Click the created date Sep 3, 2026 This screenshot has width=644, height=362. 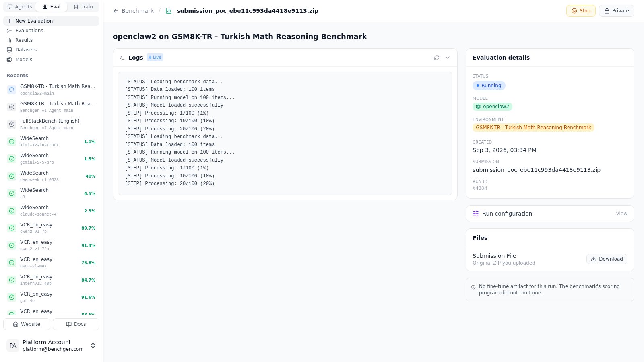(x=504, y=150)
